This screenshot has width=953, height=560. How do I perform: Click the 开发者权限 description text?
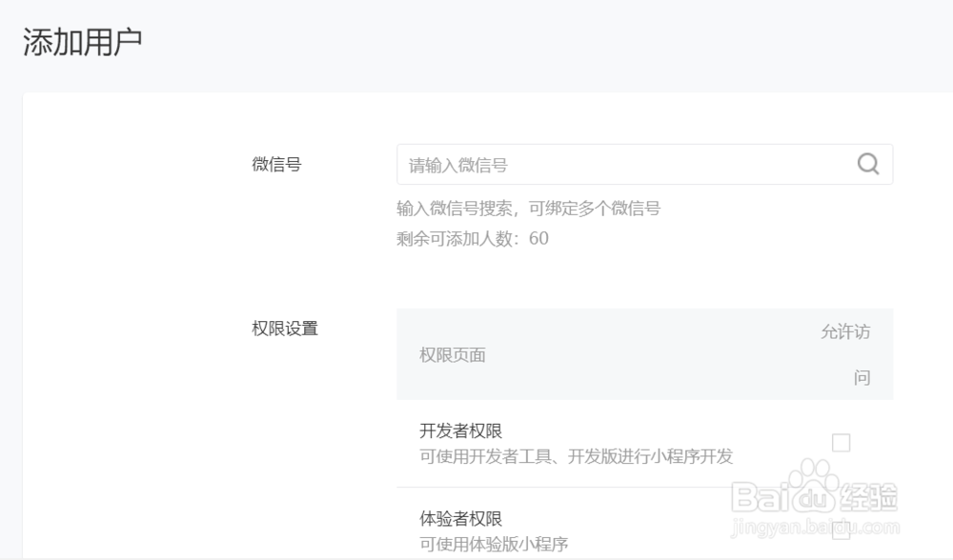click(576, 456)
